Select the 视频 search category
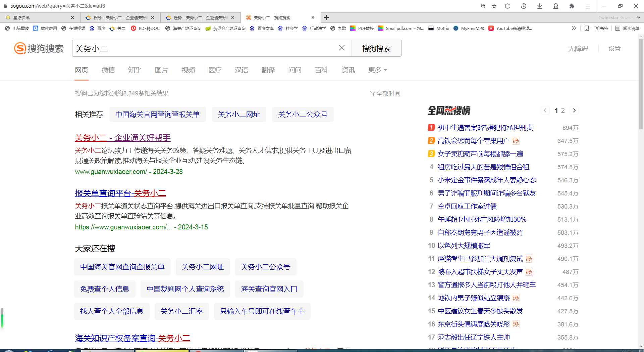The height and width of the screenshot is (352, 644). (x=188, y=70)
